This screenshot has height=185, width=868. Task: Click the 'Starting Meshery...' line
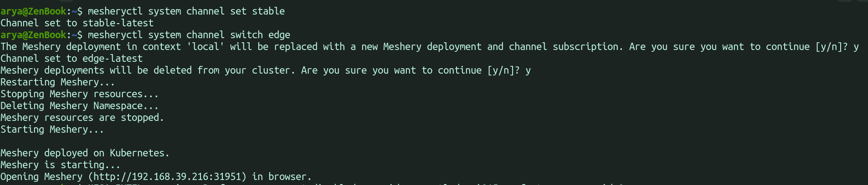(x=52, y=130)
